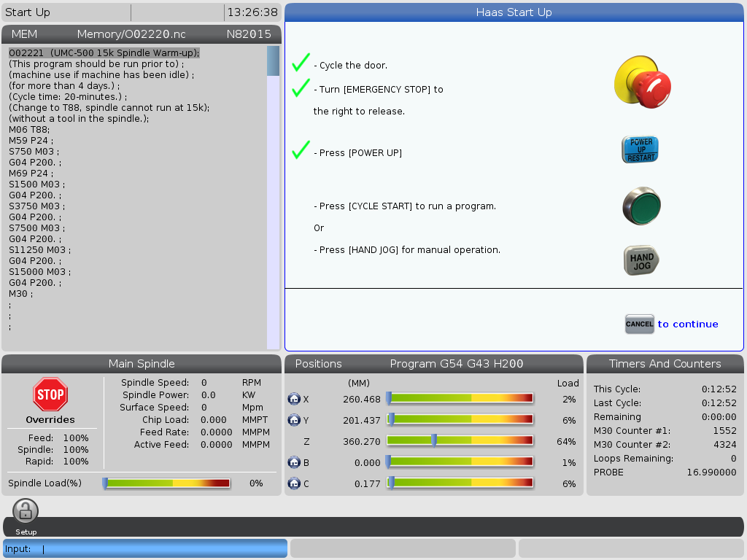This screenshot has width=747, height=560.
Task: Click the Feed override 100% value
Action: pos(76,438)
